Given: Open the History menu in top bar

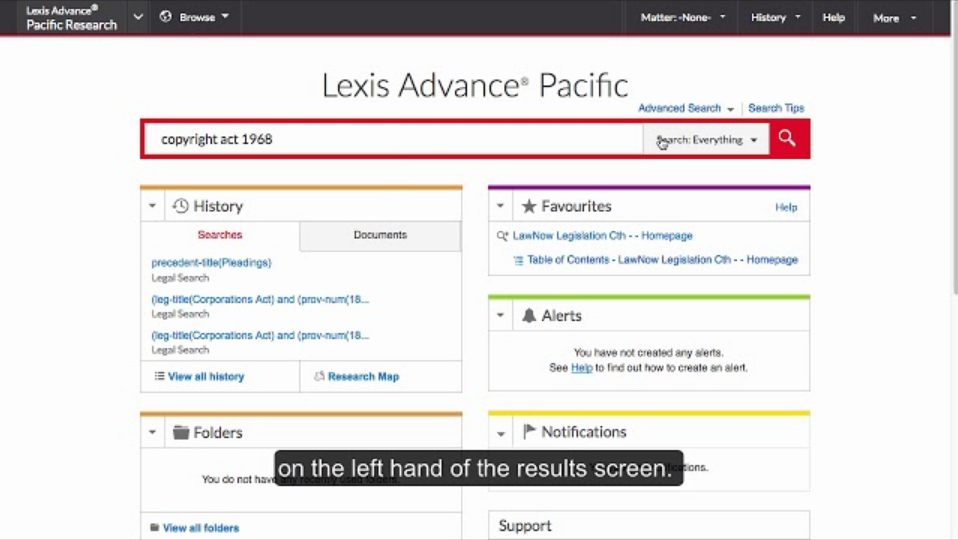Looking at the screenshot, I should (775, 17).
